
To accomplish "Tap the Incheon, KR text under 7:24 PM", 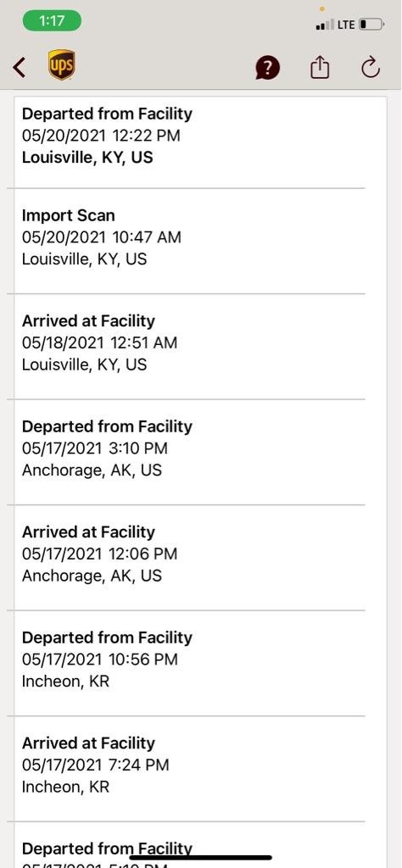I will click(65, 787).
